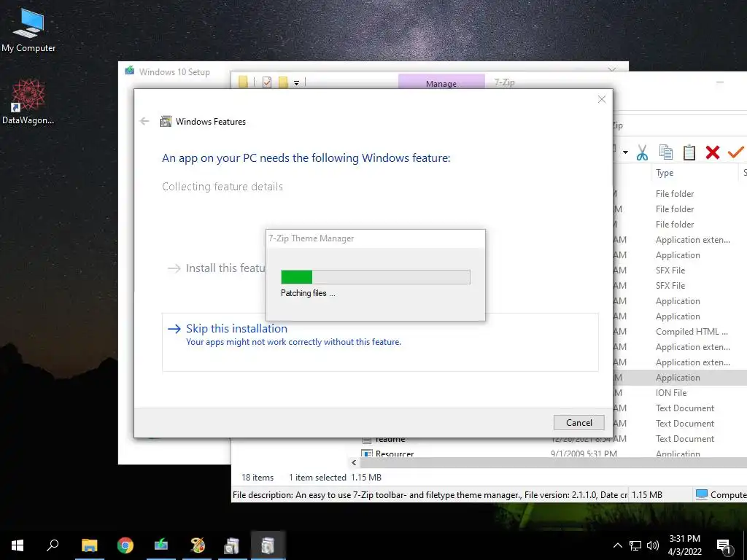Click the Cut scissors icon in Explorer toolbar
Viewport: 747px width, 560px height.
642,152
